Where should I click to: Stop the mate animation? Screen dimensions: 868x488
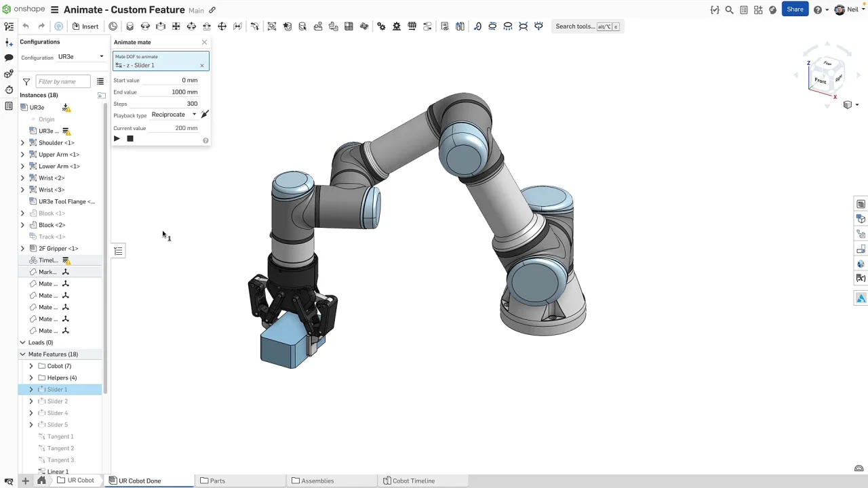[x=130, y=139]
